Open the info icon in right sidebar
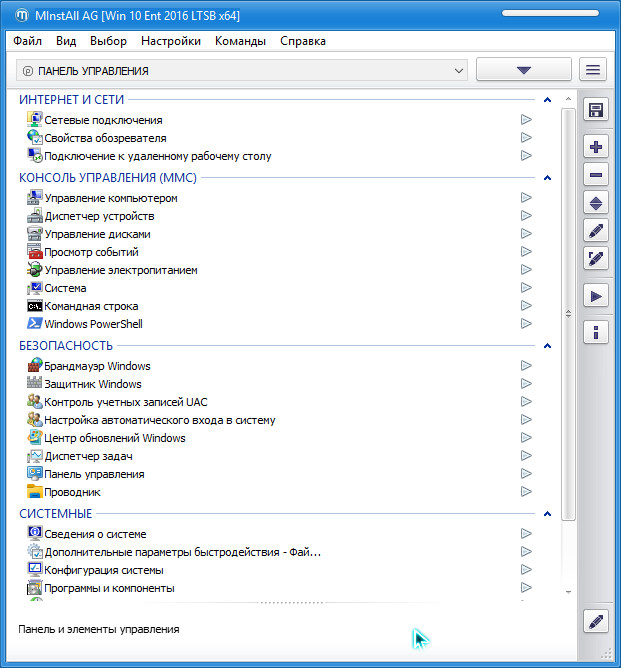The image size is (621, 668). pyautogui.click(x=596, y=332)
